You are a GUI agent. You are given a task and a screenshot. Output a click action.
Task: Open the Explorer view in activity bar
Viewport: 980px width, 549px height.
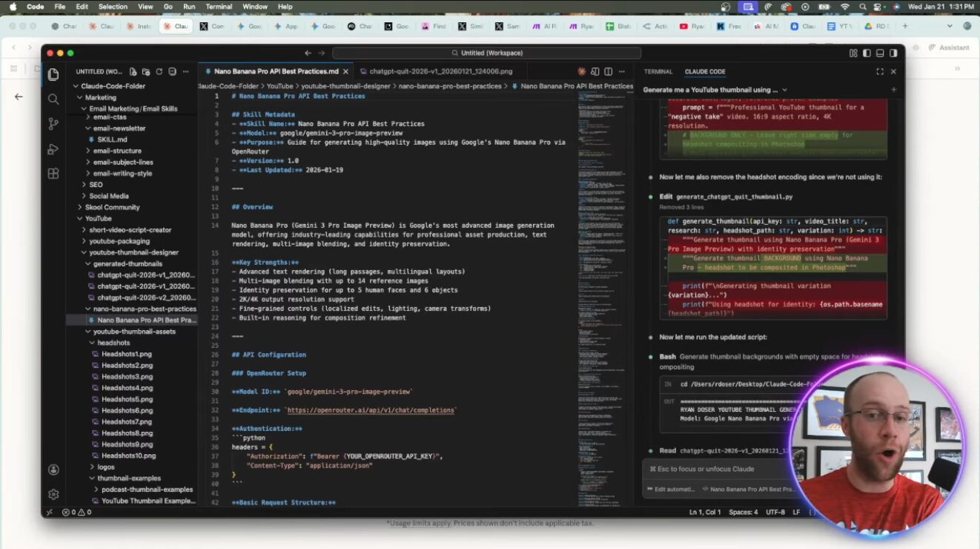[53, 74]
